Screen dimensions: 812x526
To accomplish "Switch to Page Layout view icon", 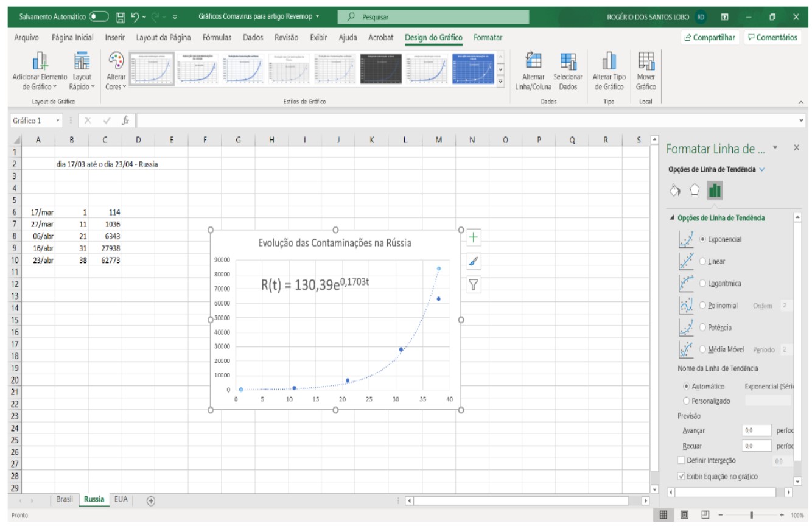I will (686, 515).
